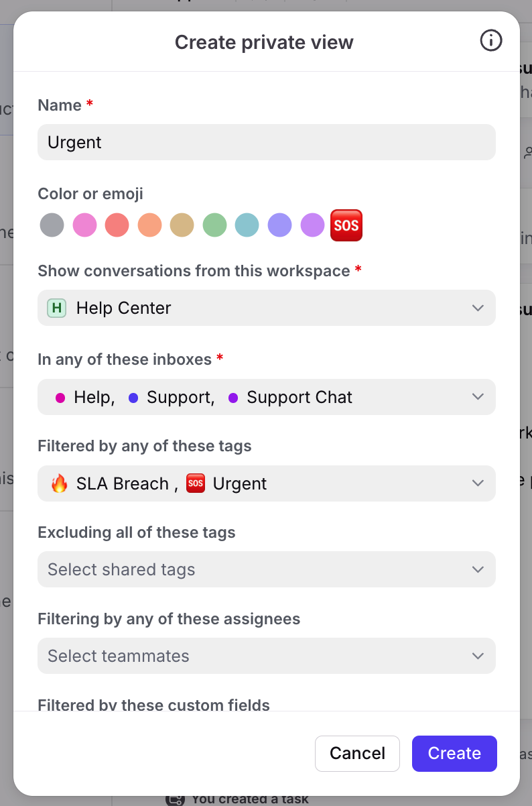Click the Cancel button
This screenshot has width=532, height=806.
pos(357,754)
